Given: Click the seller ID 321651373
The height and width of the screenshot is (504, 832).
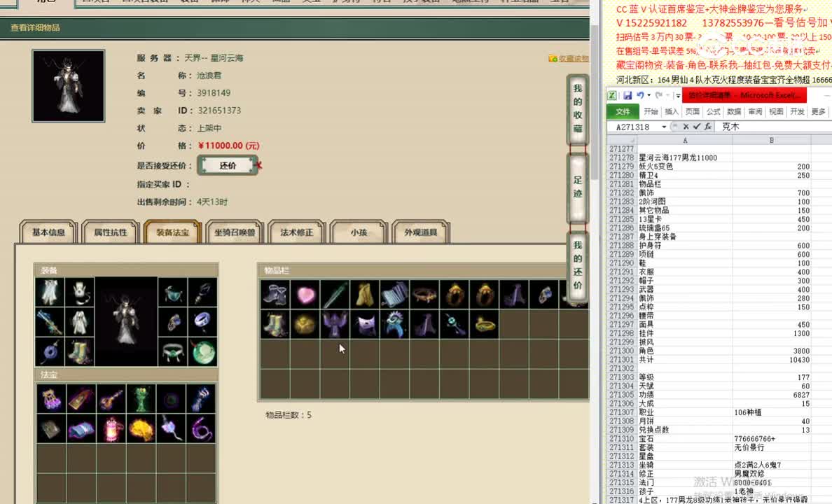Looking at the screenshot, I should [219, 111].
